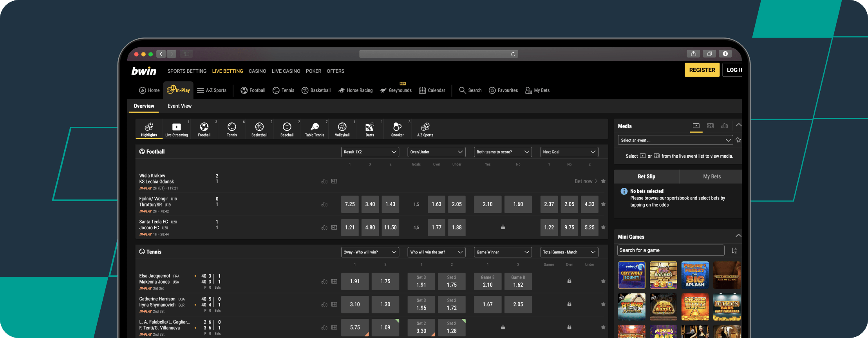Favourite the Fjolnir/Vængir match with its star
868x338 pixels.
coord(603,204)
